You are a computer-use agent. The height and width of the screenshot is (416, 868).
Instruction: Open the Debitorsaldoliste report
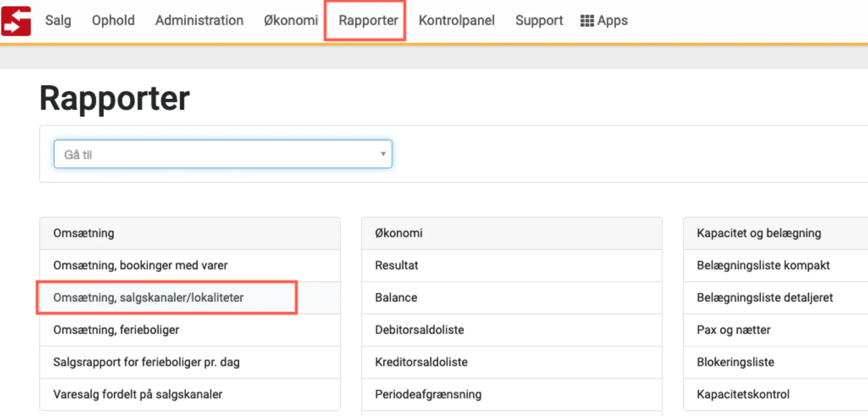click(512, 330)
